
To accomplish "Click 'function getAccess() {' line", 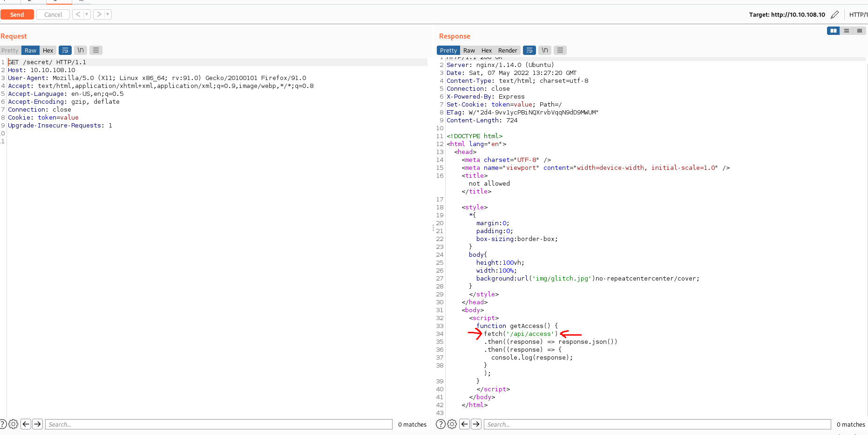I will pos(517,326).
